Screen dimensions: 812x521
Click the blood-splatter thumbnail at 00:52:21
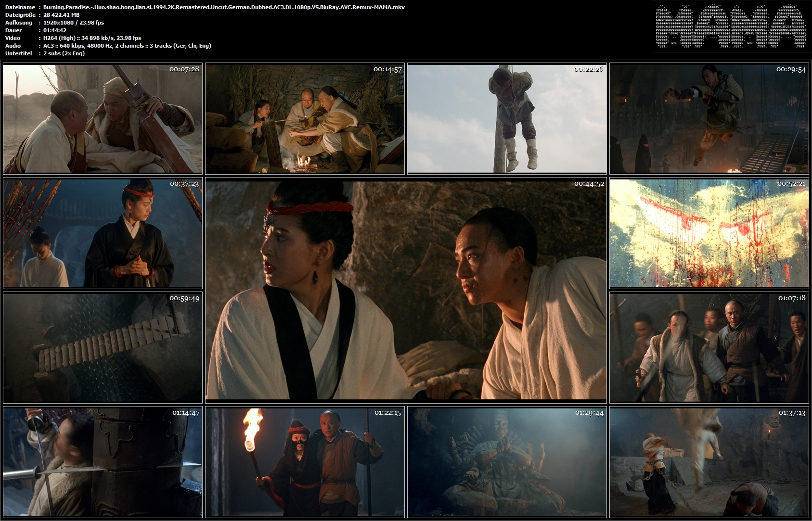(x=709, y=233)
